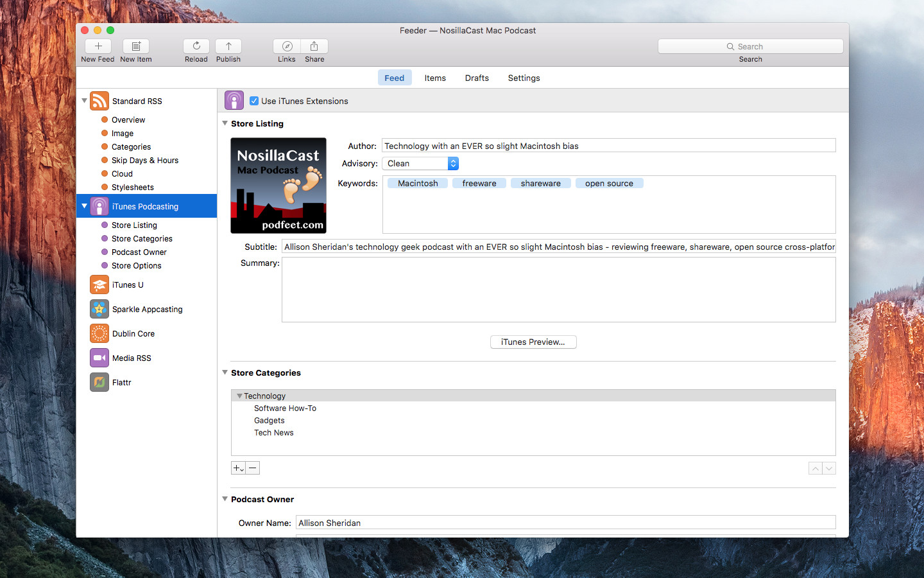Select the Software How-To category
924x578 pixels.
pos(533,408)
